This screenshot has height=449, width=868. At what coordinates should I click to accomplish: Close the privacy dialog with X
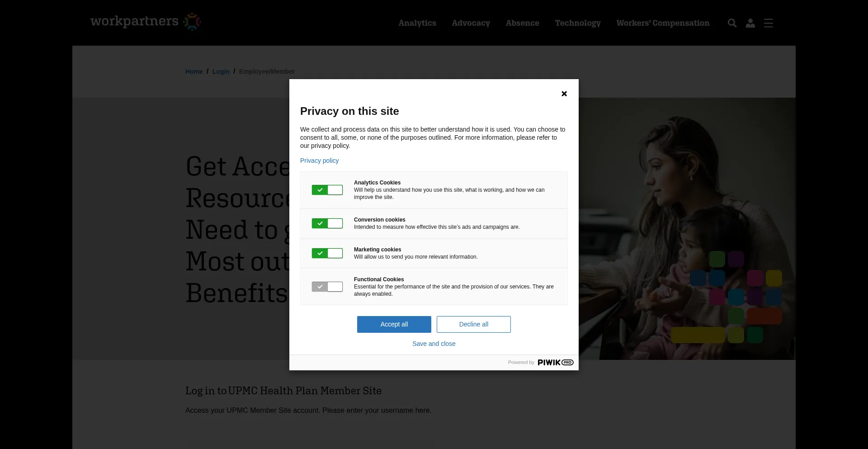(564, 94)
